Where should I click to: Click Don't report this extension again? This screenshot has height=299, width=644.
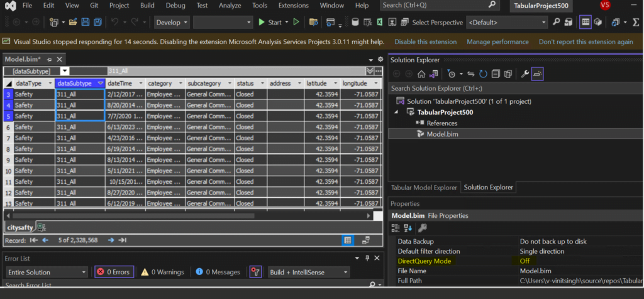coord(586,42)
